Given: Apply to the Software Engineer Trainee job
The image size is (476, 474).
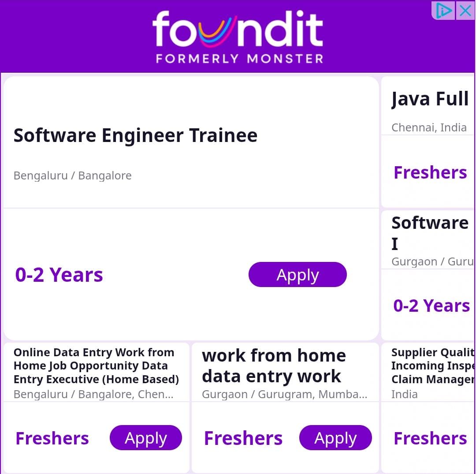Looking at the screenshot, I should [297, 275].
